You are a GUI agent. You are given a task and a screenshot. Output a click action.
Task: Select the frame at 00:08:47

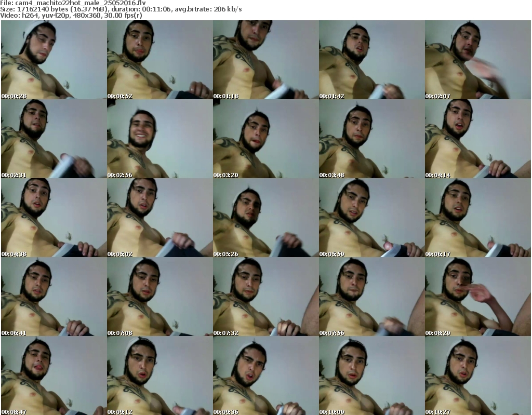click(54, 376)
